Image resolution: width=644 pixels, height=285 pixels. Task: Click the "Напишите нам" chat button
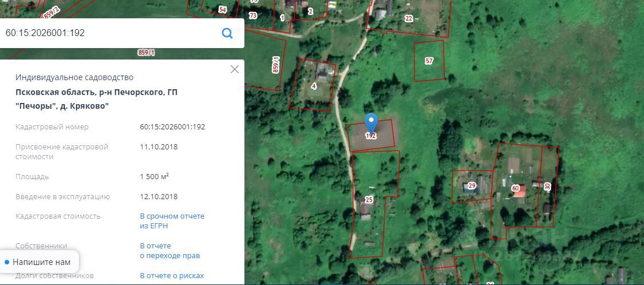tap(38, 262)
